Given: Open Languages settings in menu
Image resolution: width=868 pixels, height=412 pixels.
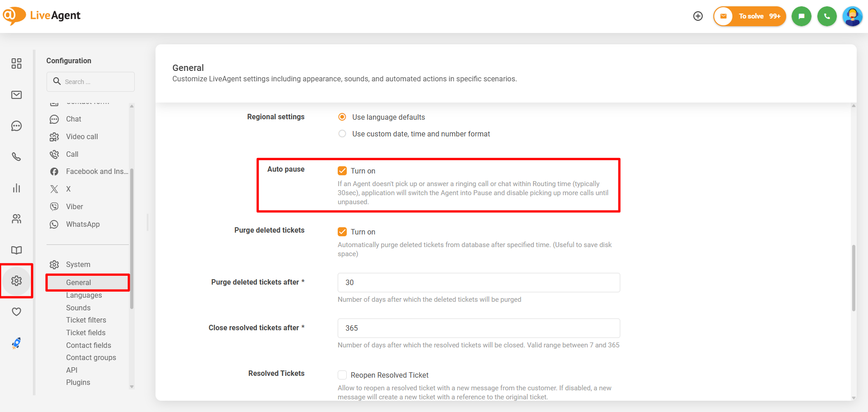Looking at the screenshot, I should click(x=84, y=295).
